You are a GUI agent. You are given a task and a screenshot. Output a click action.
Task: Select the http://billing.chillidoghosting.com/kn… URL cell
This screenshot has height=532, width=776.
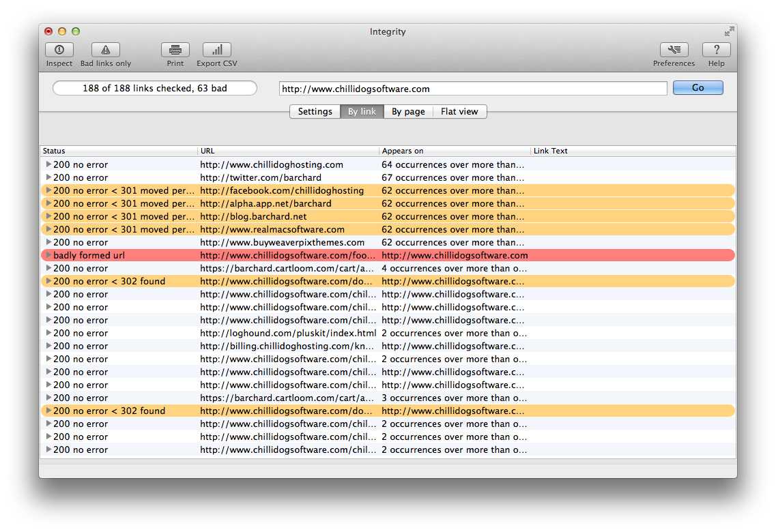coord(287,346)
